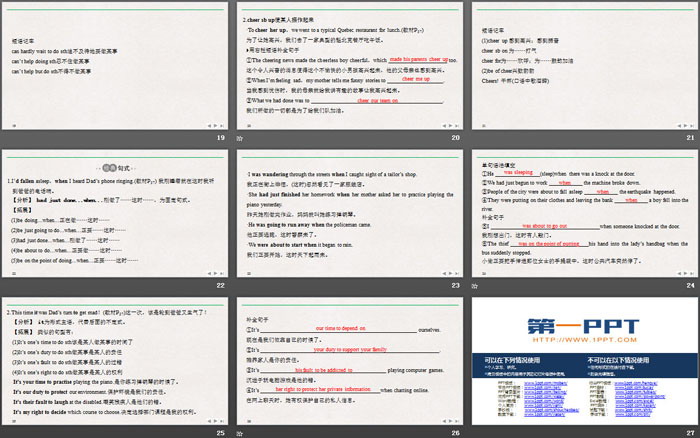This screenshot has width=700, height=438.
Task: Open slide 21 thumbnail
Action: [x=583, y=65]
